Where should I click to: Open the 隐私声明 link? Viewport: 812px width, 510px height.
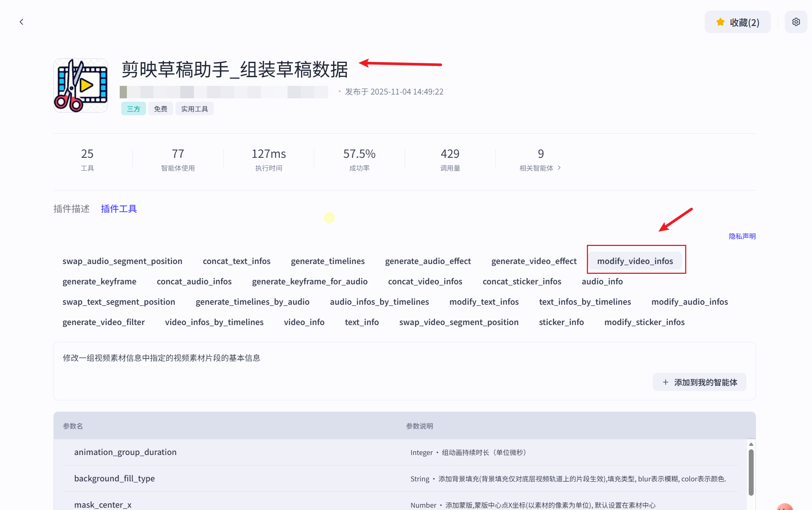click(x=742, y=236)
